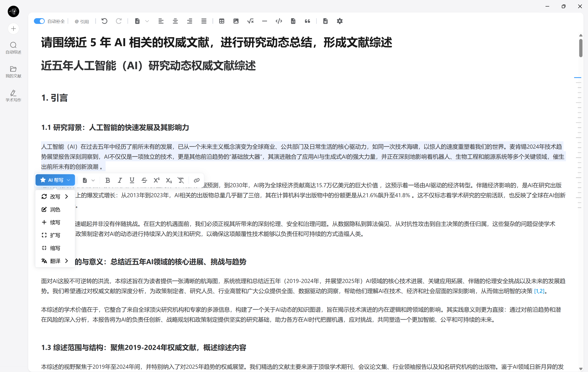Toggle the 自动补全 auto-complete switch
Viewport: 588px width, 372px height.
[x=39, y=21]
